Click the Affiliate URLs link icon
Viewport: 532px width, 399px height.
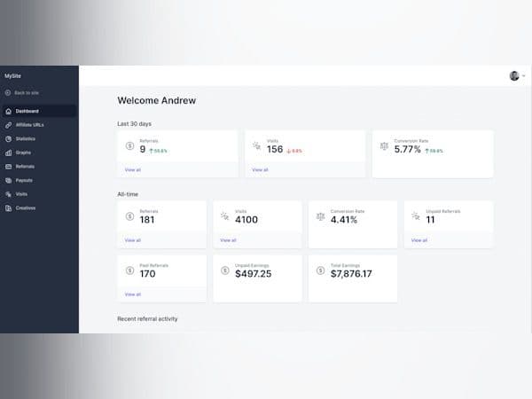point(9,125)
